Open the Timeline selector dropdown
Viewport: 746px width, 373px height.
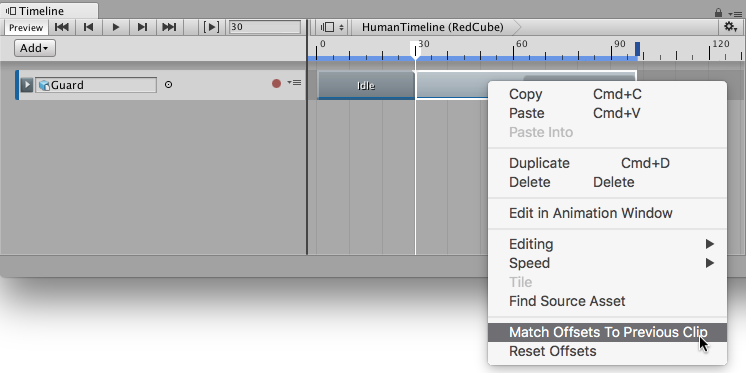pyautogui.click(x=332, y=27)
